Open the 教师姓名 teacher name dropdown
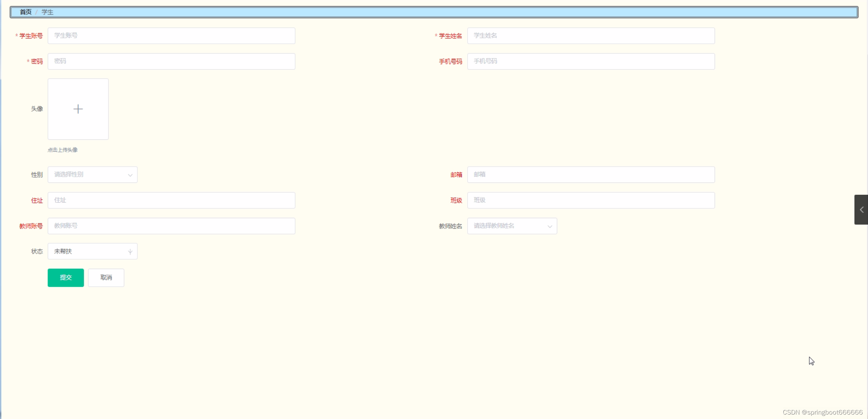Screen dimensions: 868x419 pos(512,226)
